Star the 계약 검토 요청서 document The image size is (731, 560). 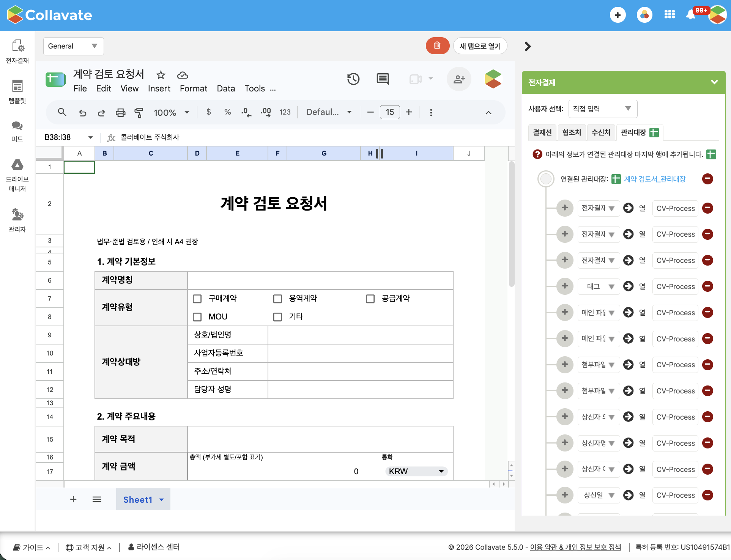(161, 75)
